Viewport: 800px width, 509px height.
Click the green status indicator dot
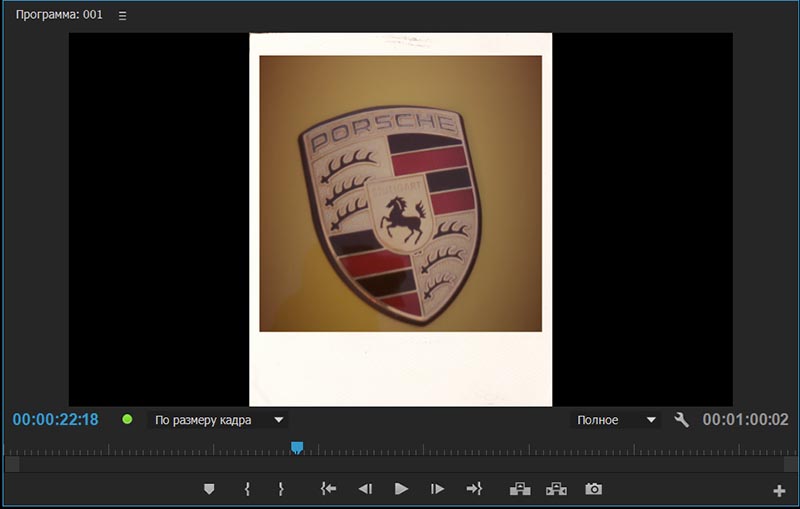tap(128, 419)
